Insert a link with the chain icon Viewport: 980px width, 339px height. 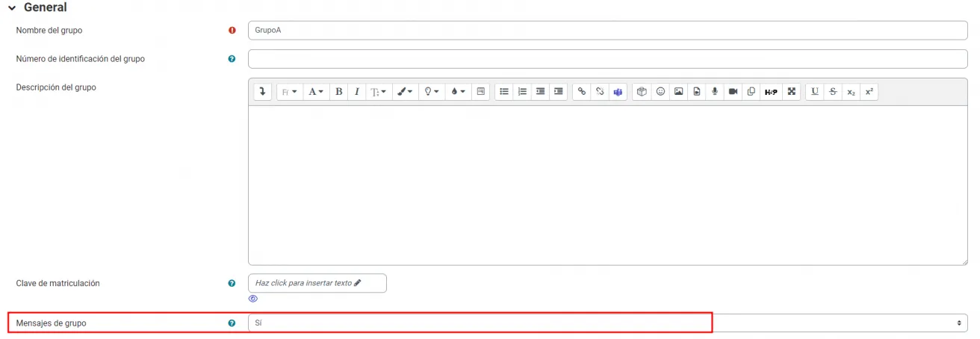click(x=582, y=92)
